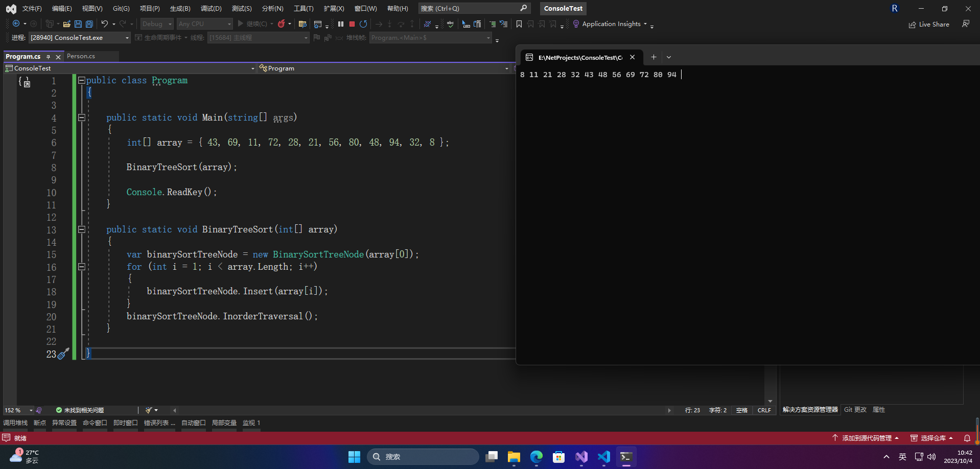Open the 文件(F) menu
This screenshot has height=469, width=980.
pos(32,8)
